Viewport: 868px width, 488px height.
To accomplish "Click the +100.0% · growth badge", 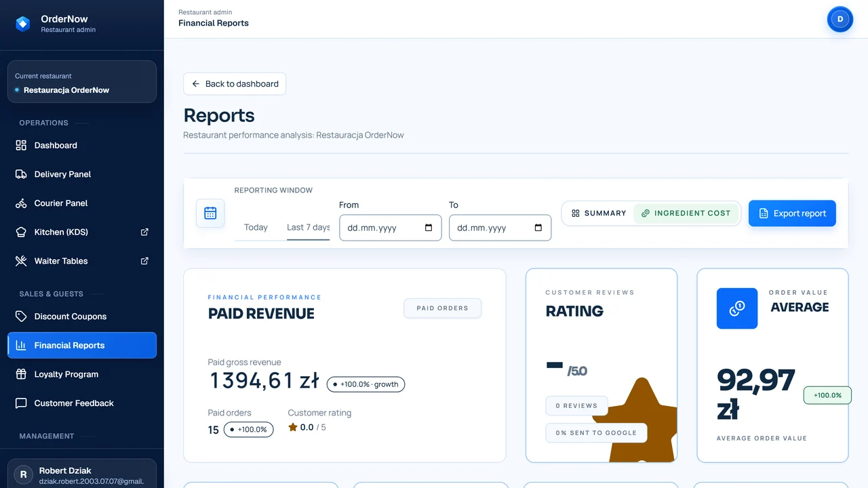I will click(366, 384).
